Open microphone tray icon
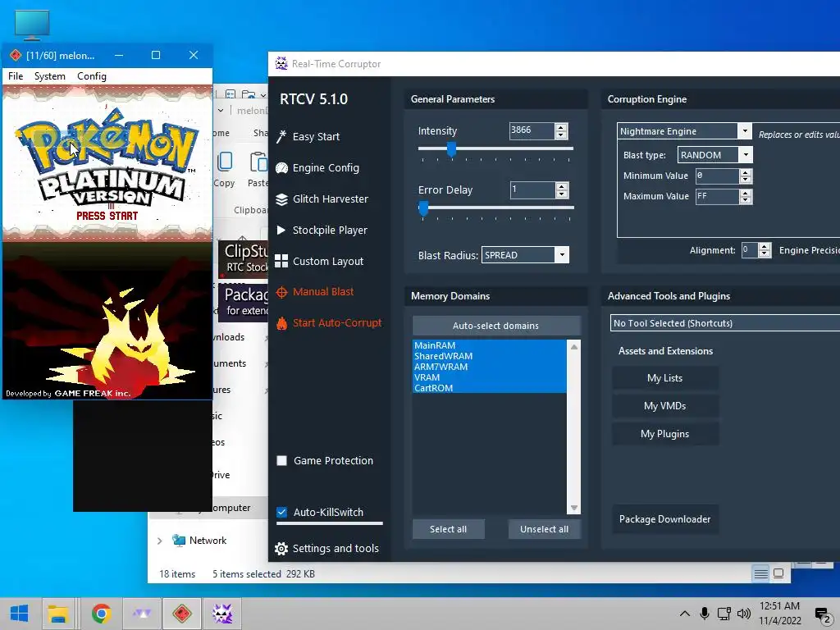The image size is (840, 630). tap(705, 614)
